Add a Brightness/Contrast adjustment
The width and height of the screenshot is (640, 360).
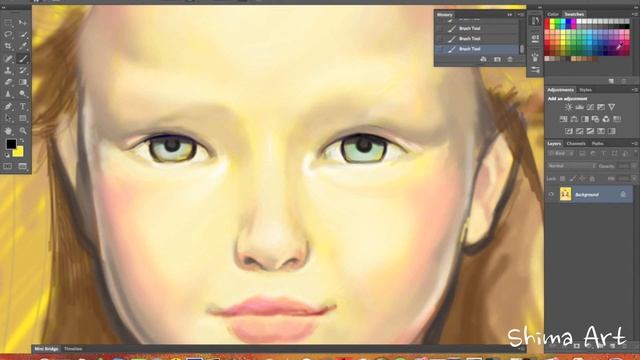pos(569,107)
